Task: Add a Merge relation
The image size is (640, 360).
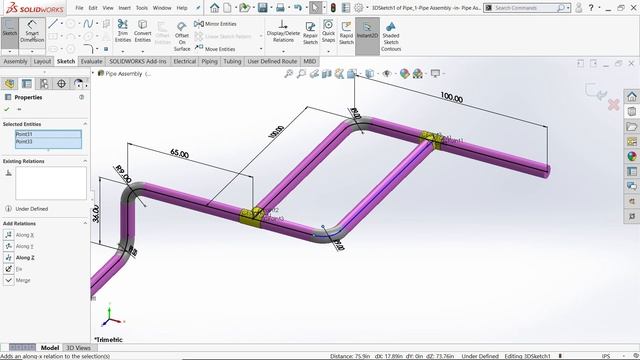Action: tap(17, 280)
